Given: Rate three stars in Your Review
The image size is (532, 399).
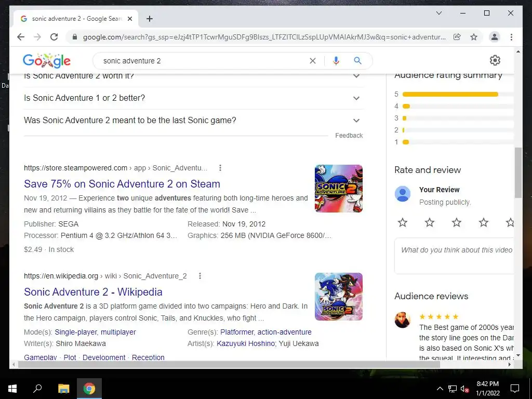Looking at the screenshot, I should point(456,222).
